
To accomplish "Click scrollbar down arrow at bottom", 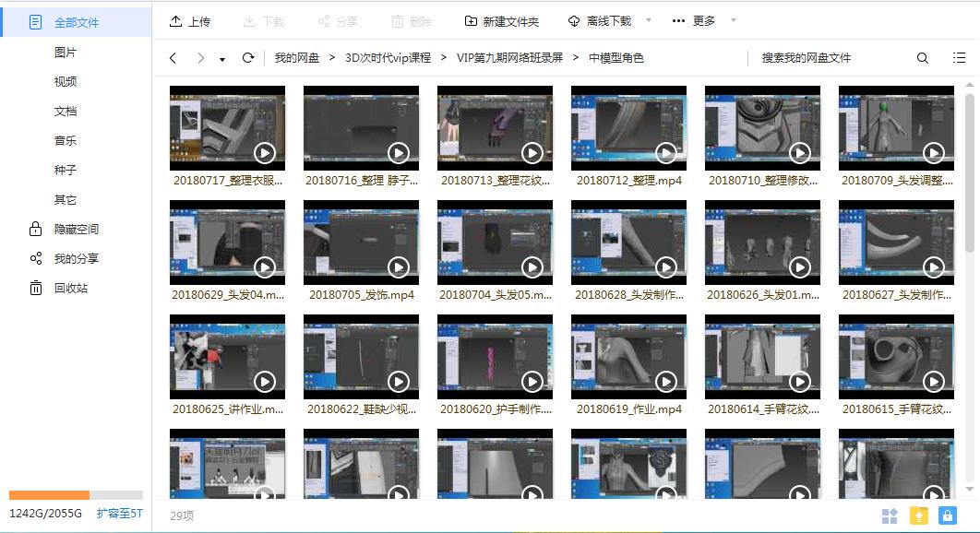I will tap(969, 490).
